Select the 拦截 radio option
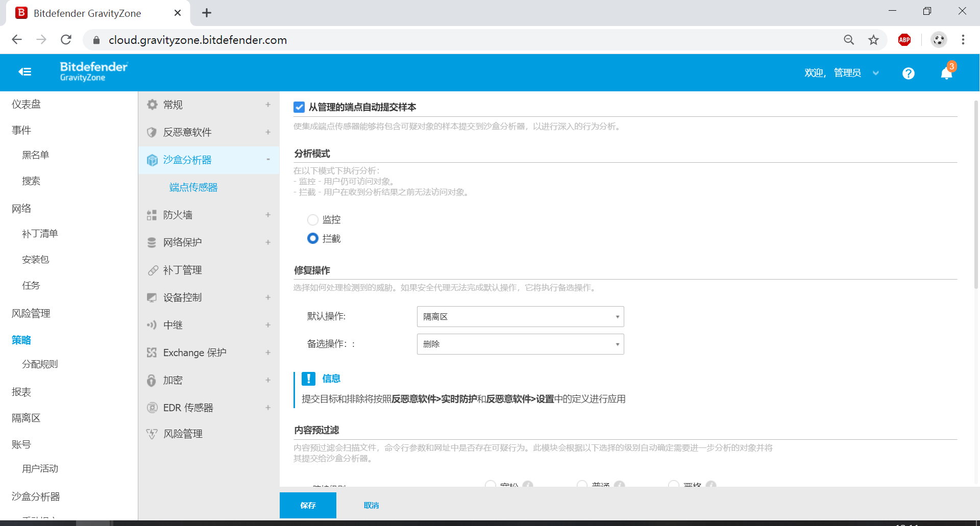 (313, 238)
